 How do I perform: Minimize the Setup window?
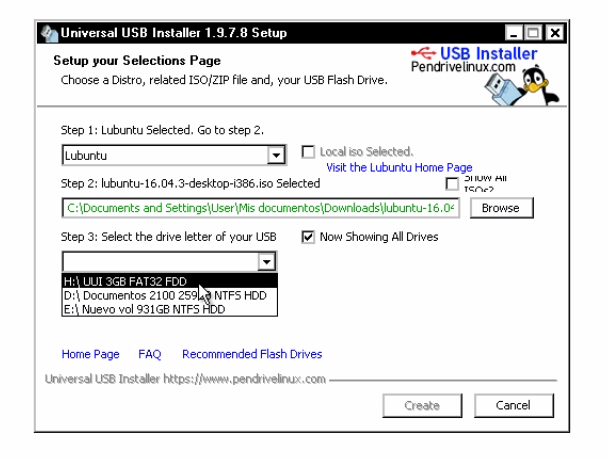[x=513, y=33]
